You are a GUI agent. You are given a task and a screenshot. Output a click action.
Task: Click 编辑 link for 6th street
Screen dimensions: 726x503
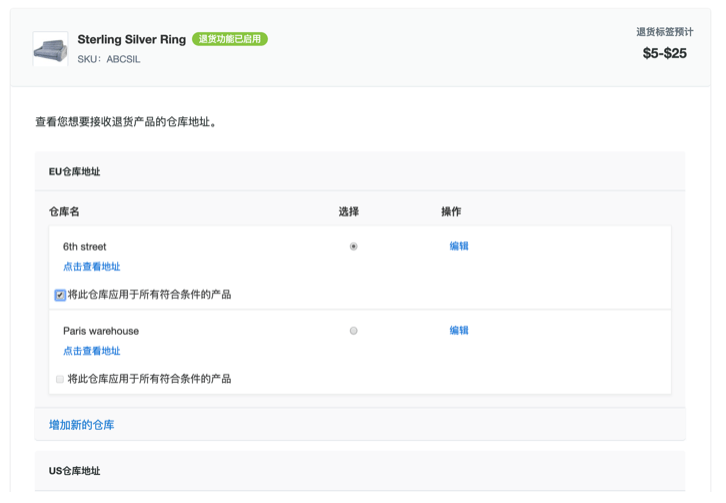point(459,246)
